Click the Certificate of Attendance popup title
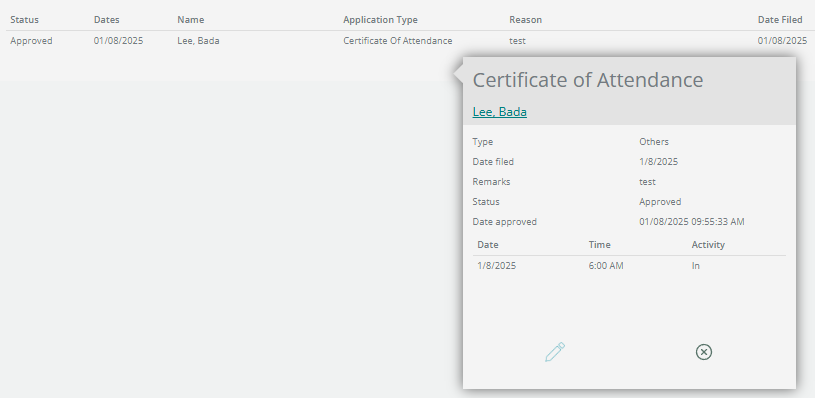Screen dimensions: 815x398 pos(588,80)
